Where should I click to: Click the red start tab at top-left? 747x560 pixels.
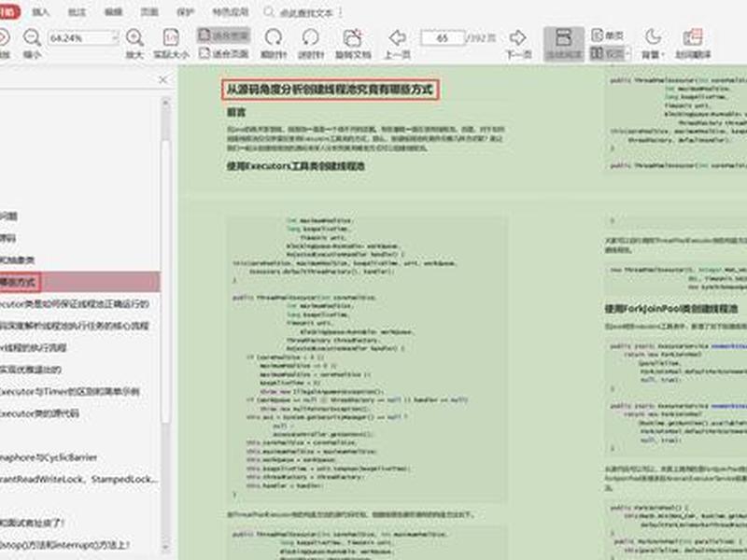(x=9, y=12)
